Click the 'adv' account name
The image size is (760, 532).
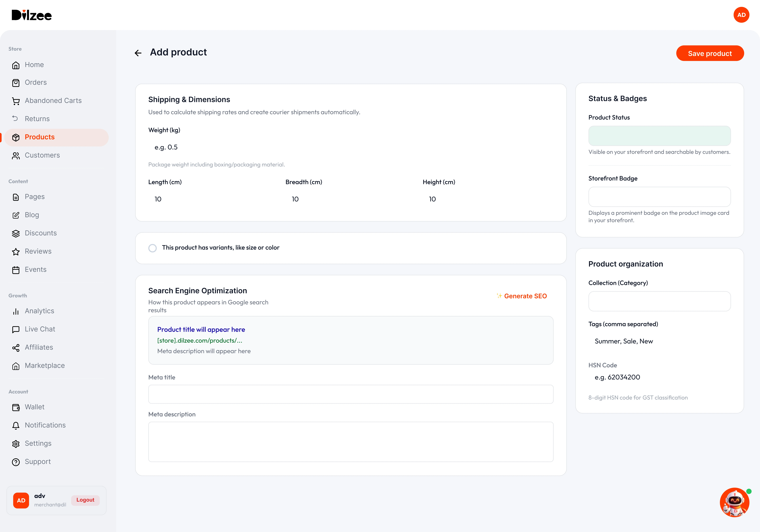click(40, 496)
